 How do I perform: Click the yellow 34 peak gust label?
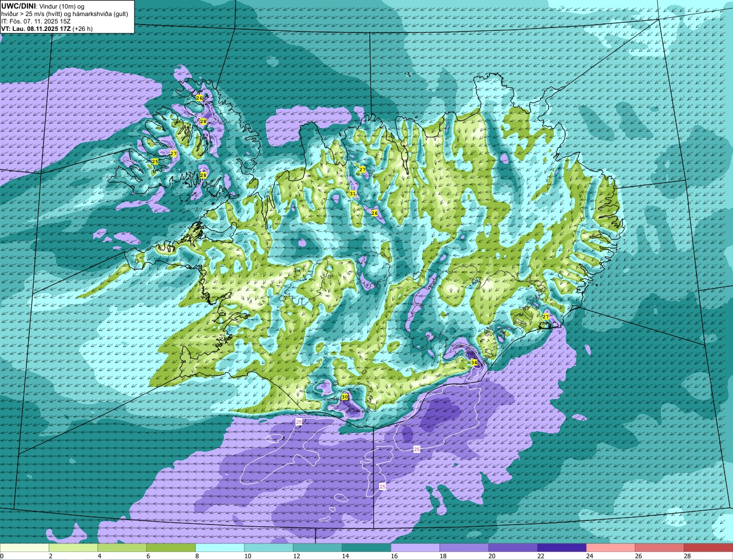[x=474, y=363]
